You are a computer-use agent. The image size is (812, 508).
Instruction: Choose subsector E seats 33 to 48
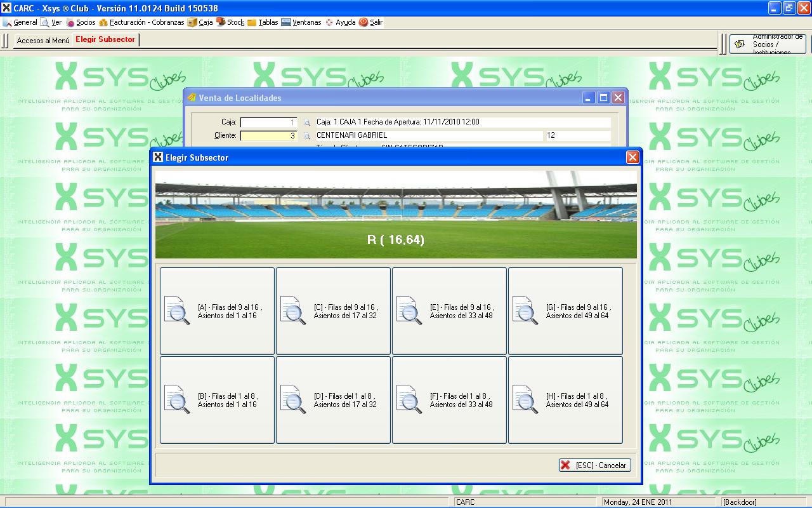click(449, 311)
